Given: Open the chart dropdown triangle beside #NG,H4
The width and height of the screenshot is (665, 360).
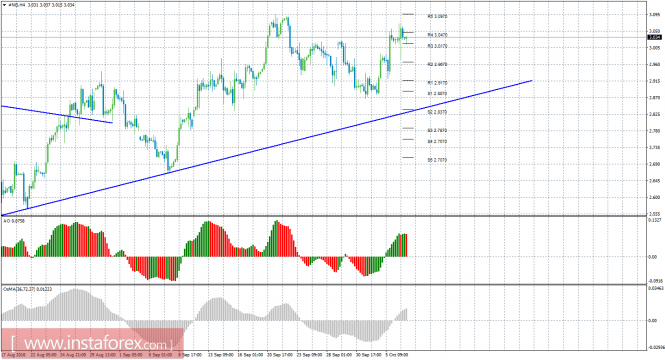Looking at the screenshot, I should click(4, 5).
